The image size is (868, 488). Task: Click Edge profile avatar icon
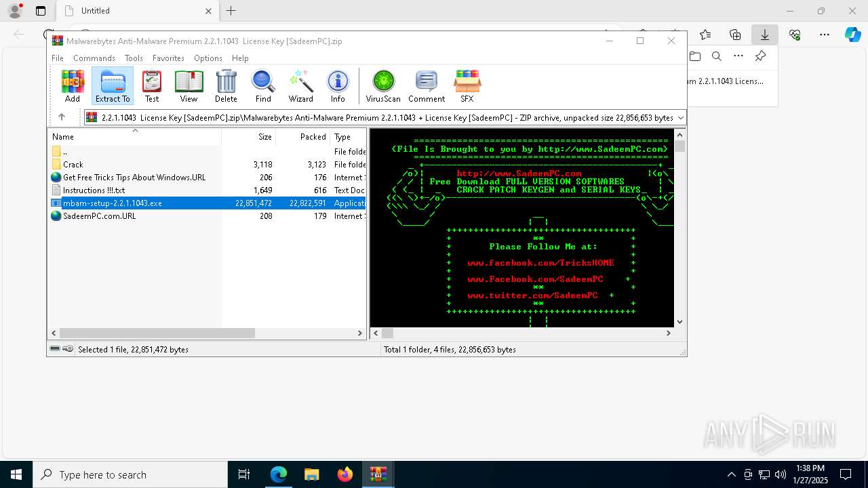click(15, 11)
